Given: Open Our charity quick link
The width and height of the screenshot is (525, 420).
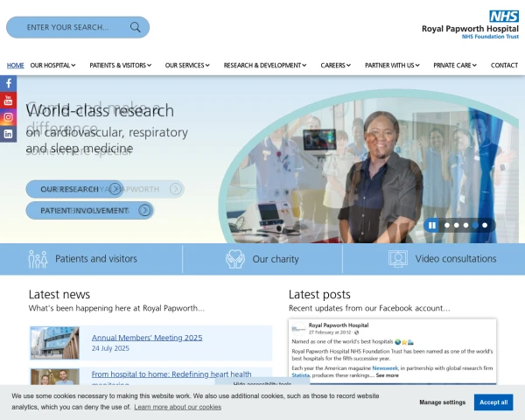Looking at the screenshot, I should 262,259.
